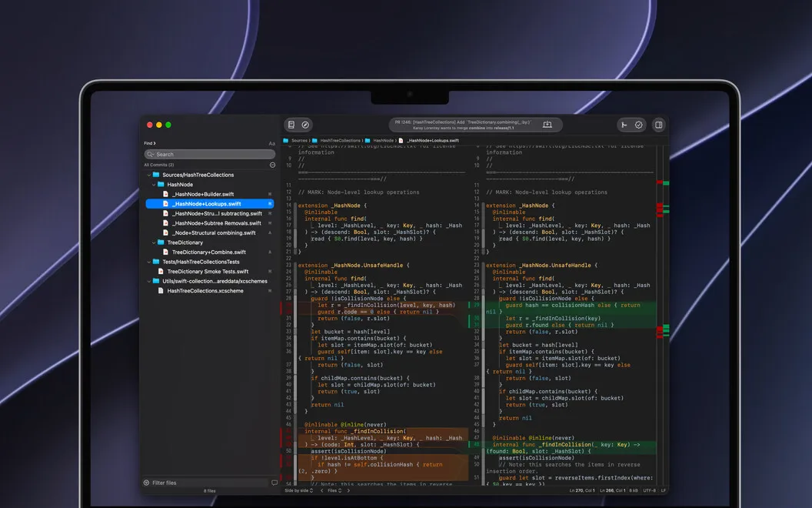Click the UTF-8 encoding indicator
This screenshot has height=508, width=812.
click(650, 490)
